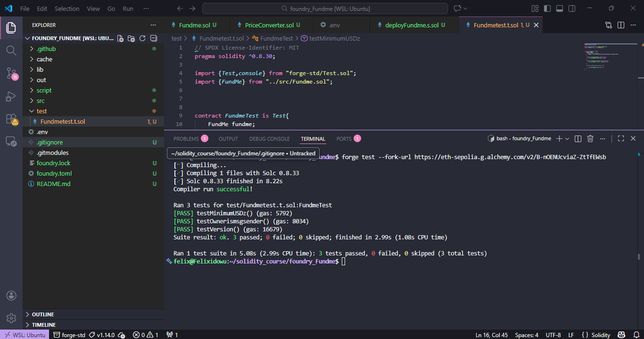644x339 pixels.
Task: Toggle the primary side bar
Action: (x=547, y=9)
